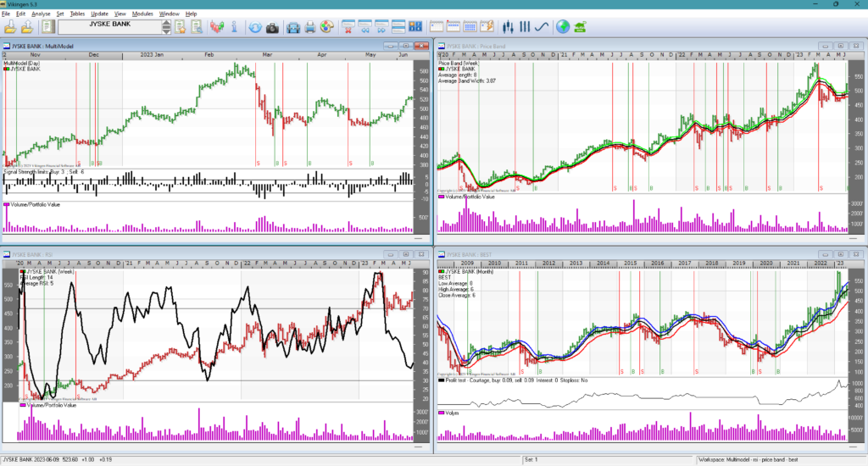Open the Help menu
Screen dimensions: 868x466
(191, 14)
